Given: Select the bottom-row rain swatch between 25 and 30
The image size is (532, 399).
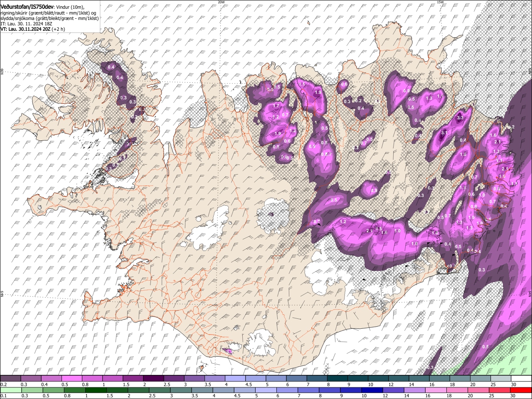Looking at the screenshot, I should (x=499, y=390).
